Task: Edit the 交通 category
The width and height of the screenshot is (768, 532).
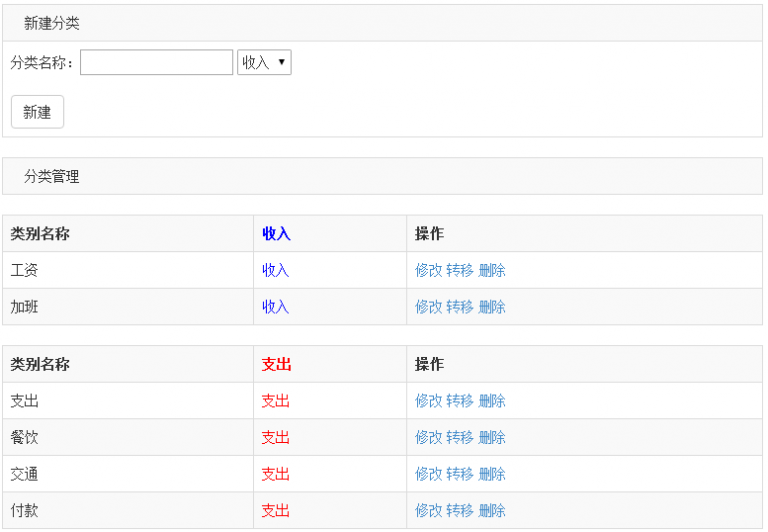Action: (428, 474)
